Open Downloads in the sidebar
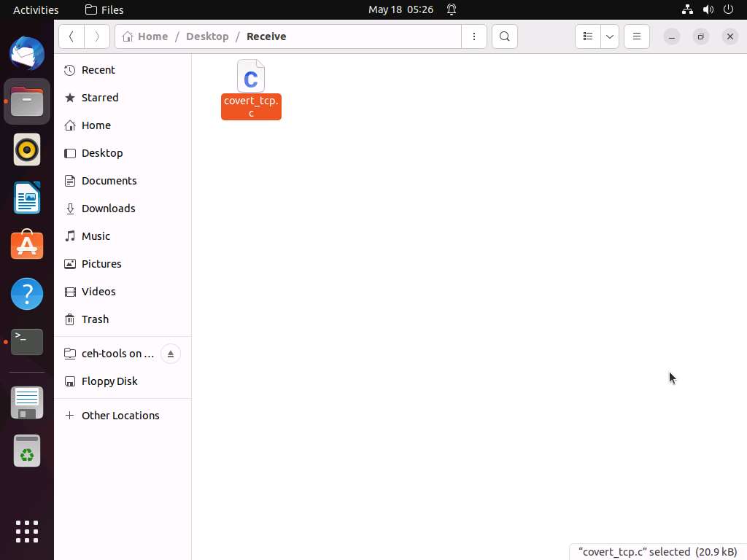Screen dimensions: 747x560 (108, 209)
